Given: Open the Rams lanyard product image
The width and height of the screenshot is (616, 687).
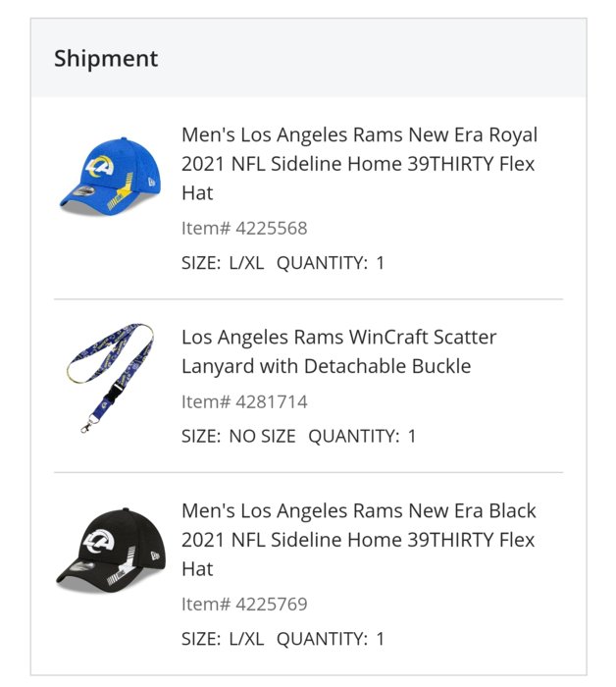Looking at the screenshot, I should pyautogui.click(x=110, y=378).
